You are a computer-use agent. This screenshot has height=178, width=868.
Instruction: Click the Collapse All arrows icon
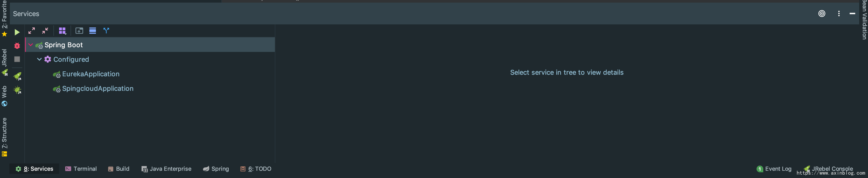click(45, 31)
